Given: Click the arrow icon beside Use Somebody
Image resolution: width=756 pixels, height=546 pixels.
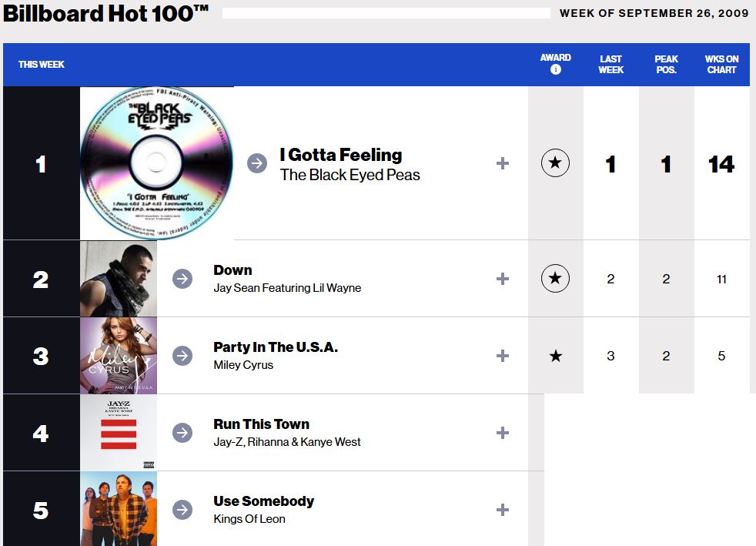Looking at the screenshot, I should (x=182, y=510).
